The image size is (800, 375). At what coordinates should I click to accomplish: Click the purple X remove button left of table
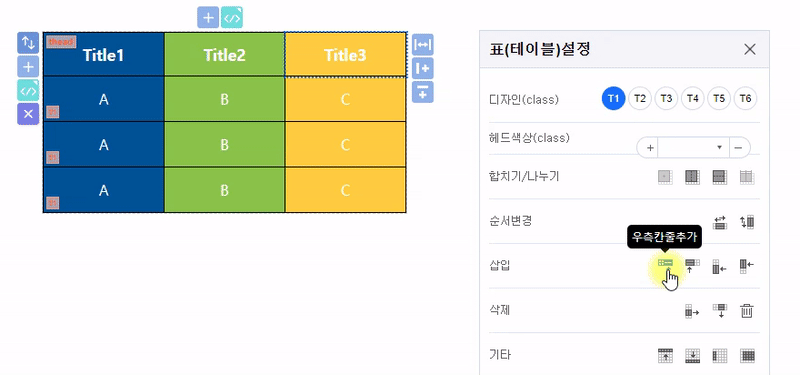click(28, 114)
